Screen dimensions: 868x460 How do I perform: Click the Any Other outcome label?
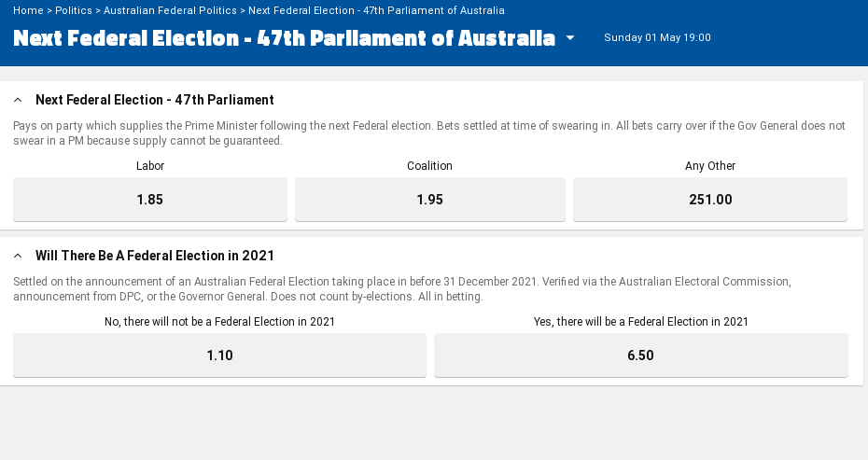(x=710, y=166)
